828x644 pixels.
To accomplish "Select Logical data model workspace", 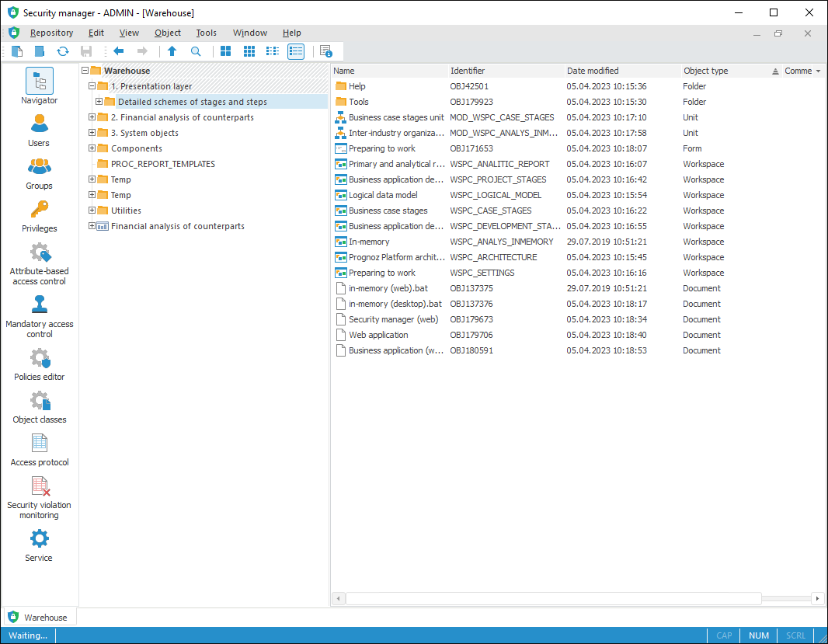I will click(x=576, y=195).
